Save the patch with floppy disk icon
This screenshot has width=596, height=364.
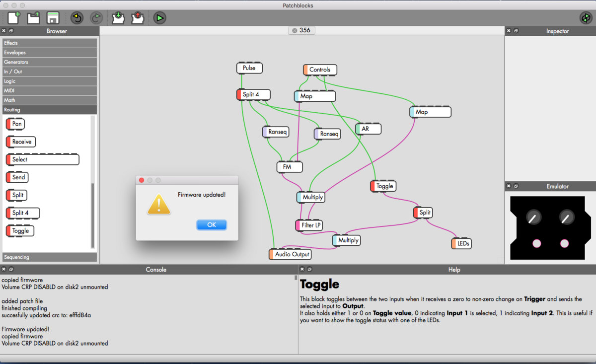click(53, 18)
